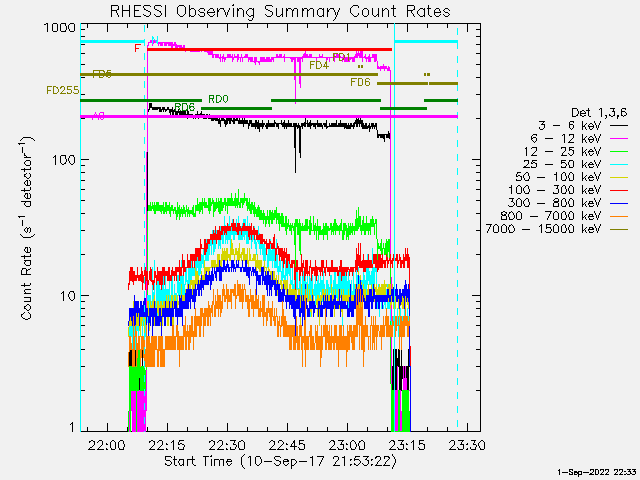Click the red 'F' flare flag label
This screenshot has width=640, height=480.
pyautogui.click(x=138, y=48)
